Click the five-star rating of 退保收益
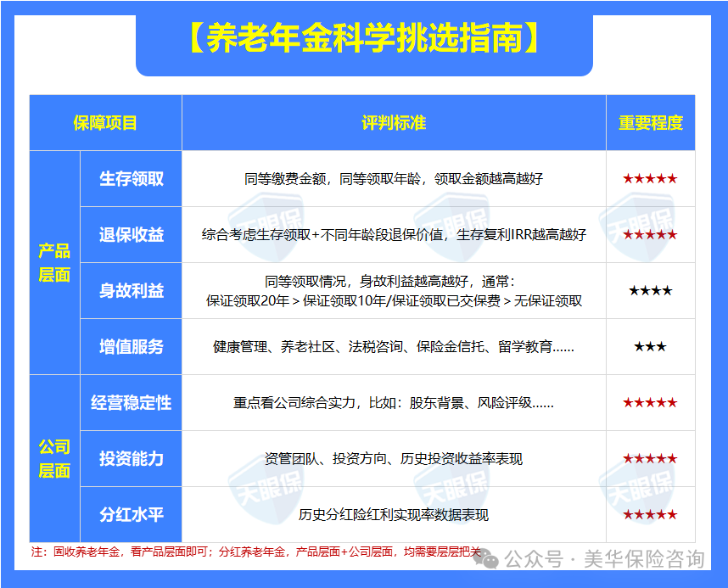 [x=650, y=235]
